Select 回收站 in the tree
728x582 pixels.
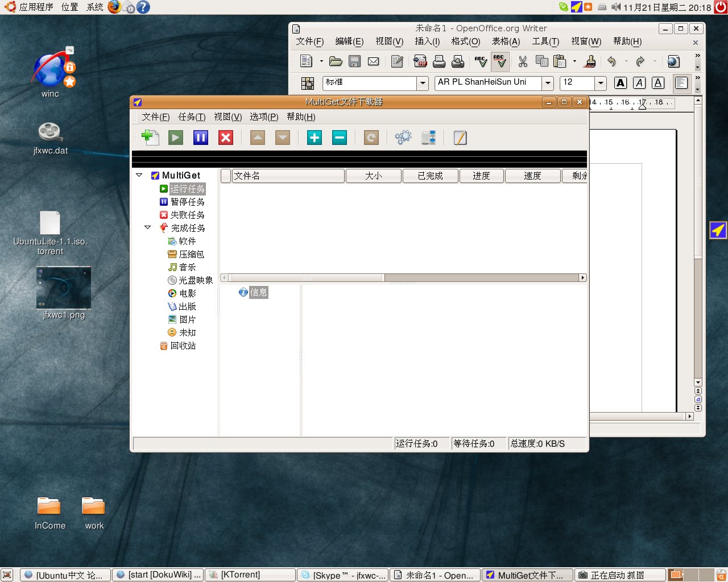click(x=178, y=346)
